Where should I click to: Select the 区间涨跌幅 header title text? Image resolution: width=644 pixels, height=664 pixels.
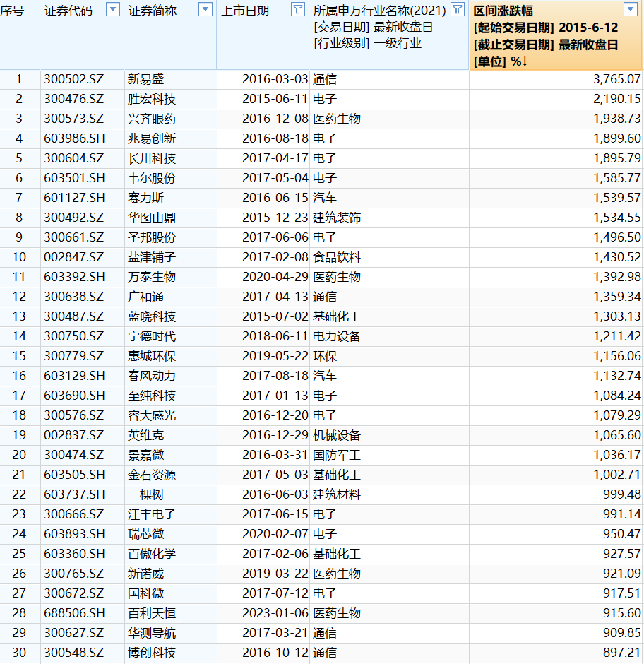[503, 11]
